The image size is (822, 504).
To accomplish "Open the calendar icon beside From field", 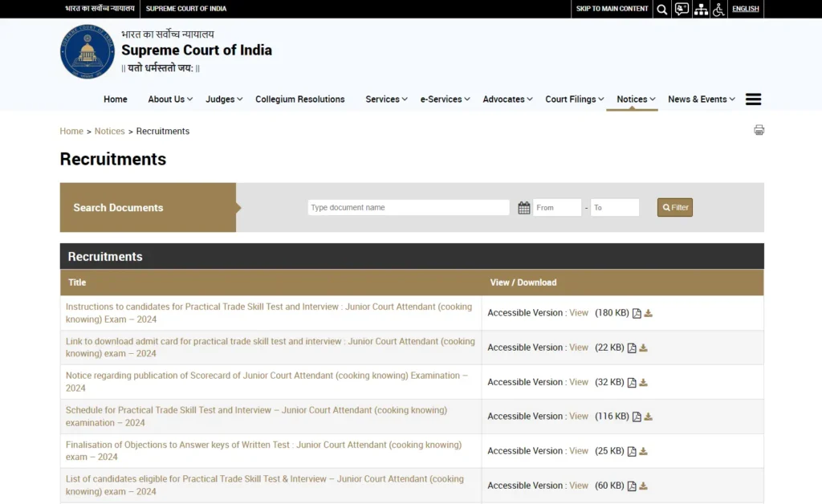I will tap(524, 208).
